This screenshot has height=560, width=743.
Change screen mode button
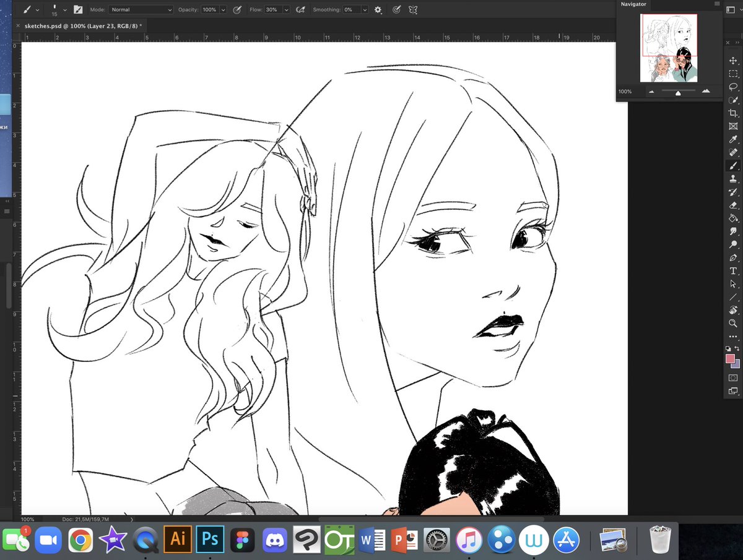pyautogui.click(x=733, y=390)
